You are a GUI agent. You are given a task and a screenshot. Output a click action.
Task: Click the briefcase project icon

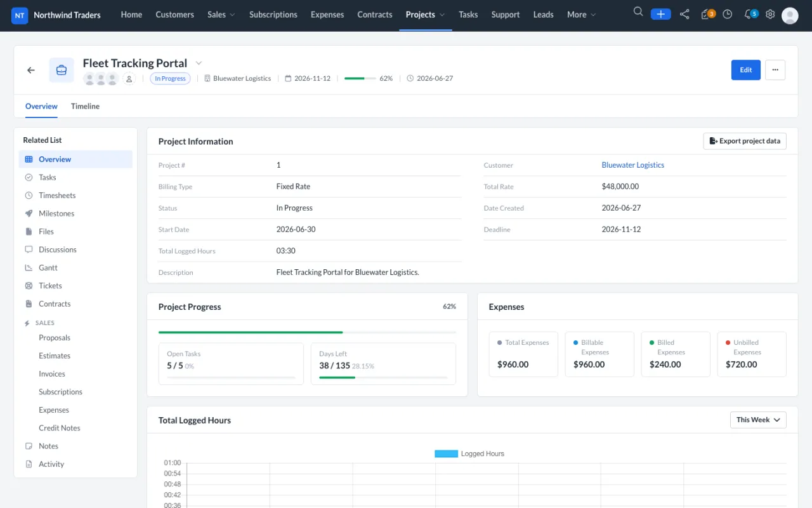(x=62, y=70)
